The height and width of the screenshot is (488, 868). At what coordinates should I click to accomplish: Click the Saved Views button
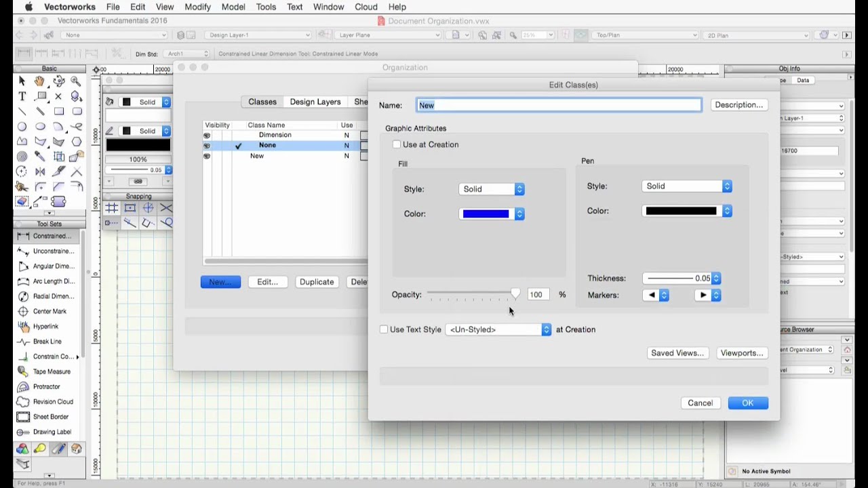pyautogui.click(x=677, y=353)
